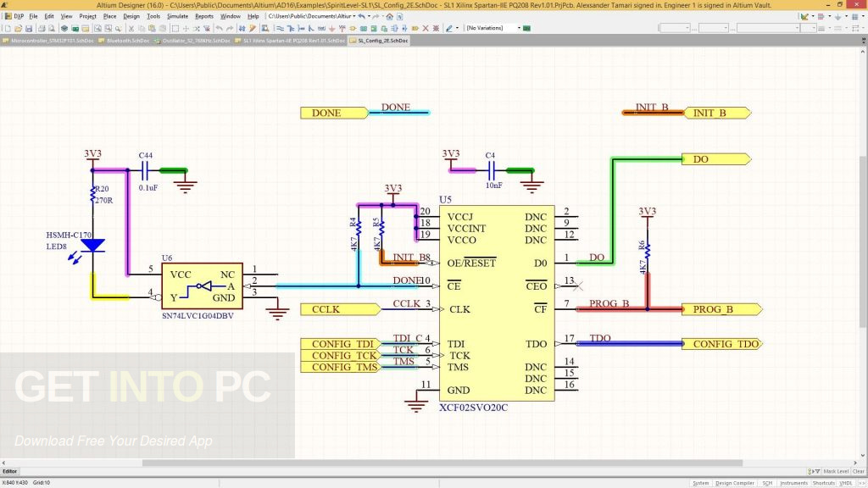Open the Utility Tools dropdown at top right
868x488 pixels.
tap(813, 16)
